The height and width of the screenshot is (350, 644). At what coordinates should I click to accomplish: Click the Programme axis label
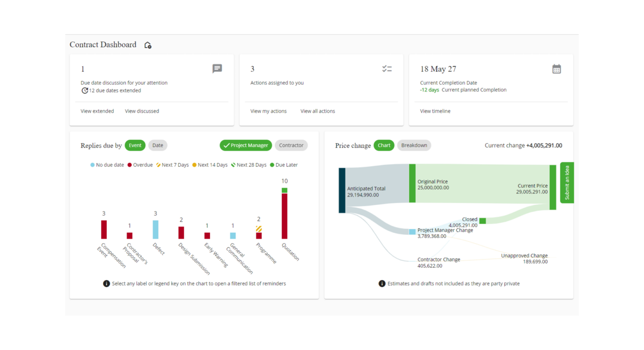click(x=266, y=253)
